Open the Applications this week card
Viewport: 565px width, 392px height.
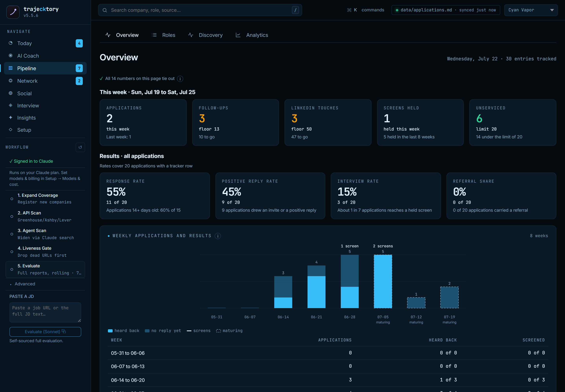click(143, 122)
